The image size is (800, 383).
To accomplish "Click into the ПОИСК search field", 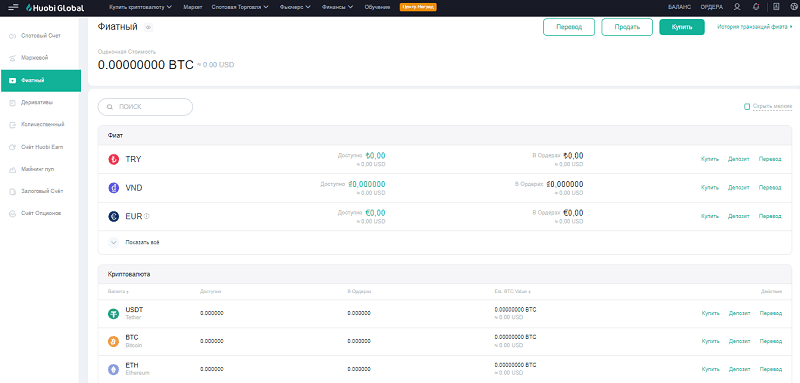I will (145, 107).
